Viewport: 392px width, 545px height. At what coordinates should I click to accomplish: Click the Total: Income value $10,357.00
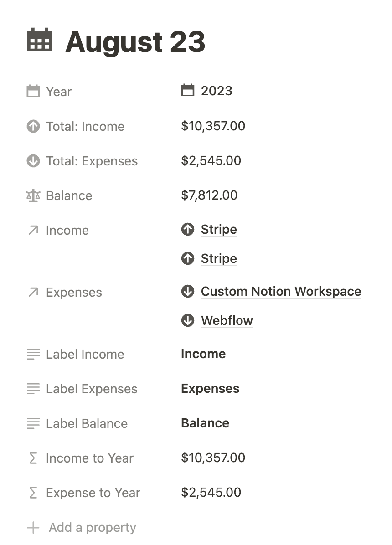213,126
